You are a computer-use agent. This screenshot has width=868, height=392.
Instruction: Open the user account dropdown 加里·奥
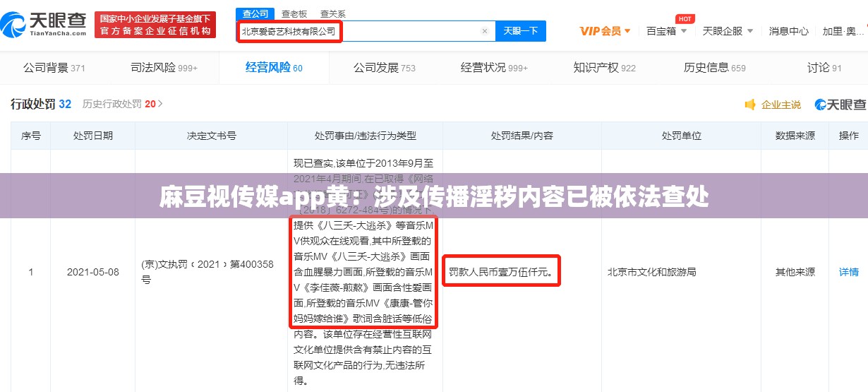coord(843,31)
